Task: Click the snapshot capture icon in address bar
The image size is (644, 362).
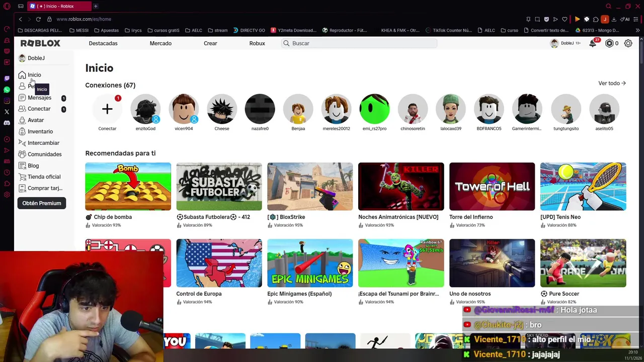Action: (x=537, y=19)
